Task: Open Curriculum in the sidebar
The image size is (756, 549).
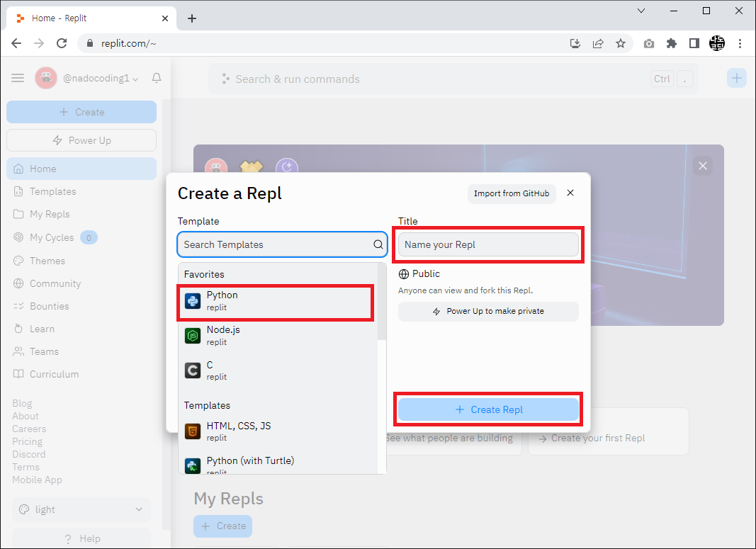Action: [x=81, y=374]
